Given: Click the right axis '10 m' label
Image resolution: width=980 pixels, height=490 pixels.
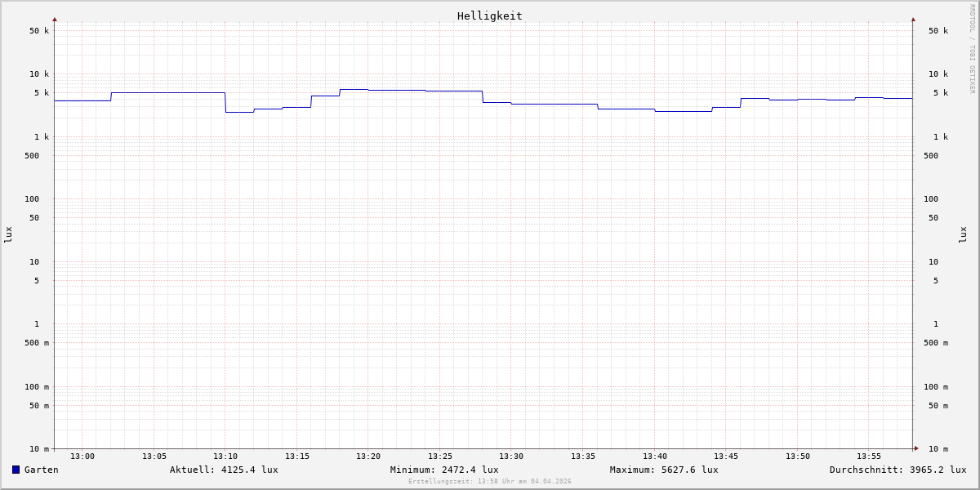Looking at the screenshot, I should (x=938, y=449).
